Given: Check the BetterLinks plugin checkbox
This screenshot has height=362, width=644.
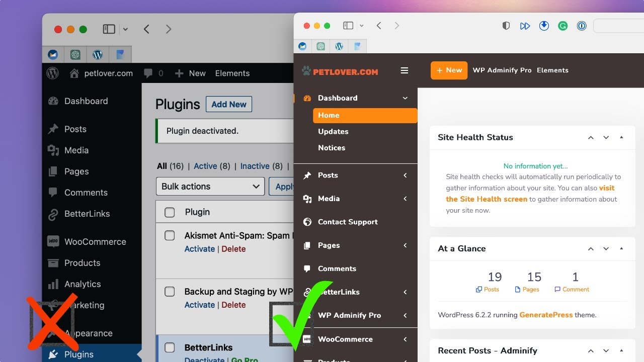Looking at the screenshot, I should coord(170,347).
